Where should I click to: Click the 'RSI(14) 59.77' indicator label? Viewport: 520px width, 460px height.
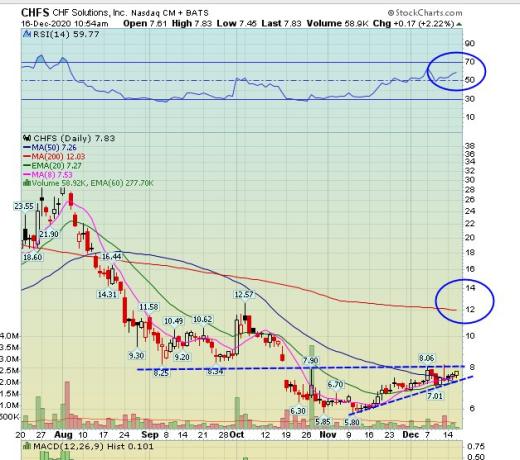[x=66, y=34]
